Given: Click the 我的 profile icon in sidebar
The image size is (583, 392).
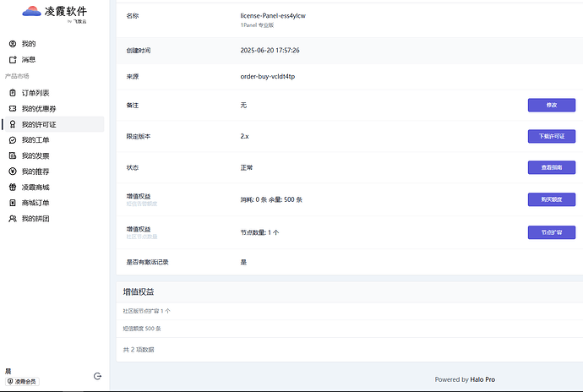Looking at the screenshot, I should pyautogui.click(x=13, y=44).
